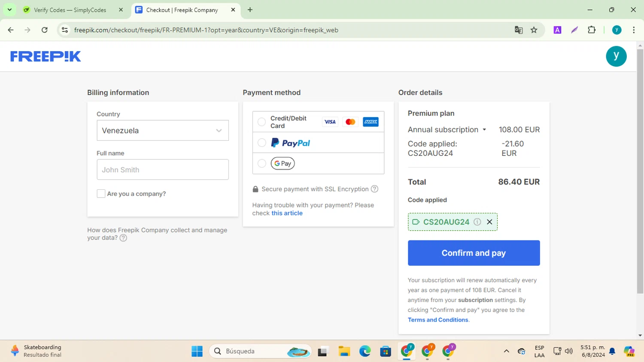644x362 pixels.
Task: Close the Verify Codes SimplyCodes tab
Action: 121,10
